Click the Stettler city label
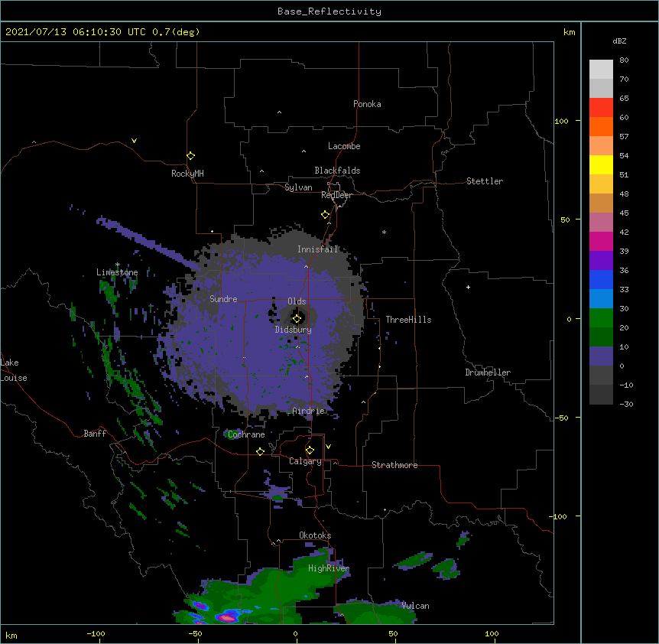This screenshot has width=659, height=644. click(x=485, y=181)
